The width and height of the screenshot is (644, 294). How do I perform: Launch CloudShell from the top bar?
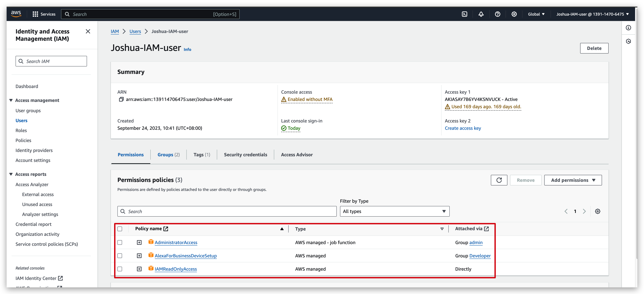pyautogui.click(x=465, y=14)
